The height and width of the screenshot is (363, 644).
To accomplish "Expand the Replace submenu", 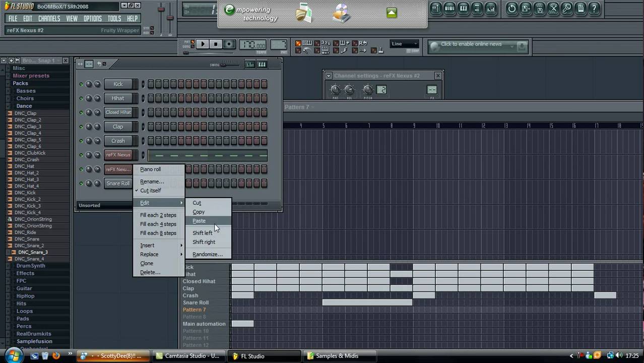I will pos(158,255).
